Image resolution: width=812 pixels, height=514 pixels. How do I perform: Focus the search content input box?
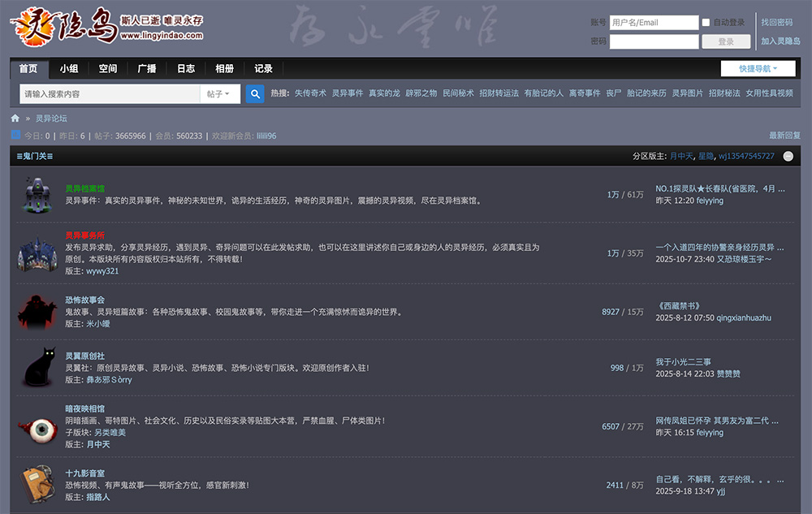pos(110,94)
